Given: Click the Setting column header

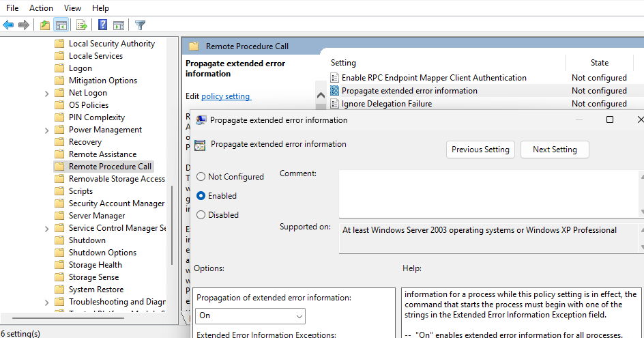Looking at the screenshot, I should tap(343, 63).
